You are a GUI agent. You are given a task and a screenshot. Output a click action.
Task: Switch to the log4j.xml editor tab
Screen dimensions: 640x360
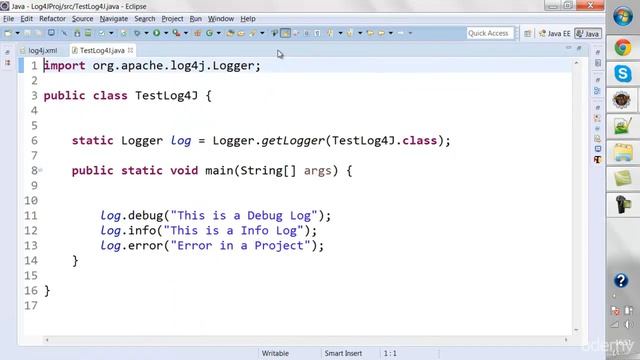(39, 51)
